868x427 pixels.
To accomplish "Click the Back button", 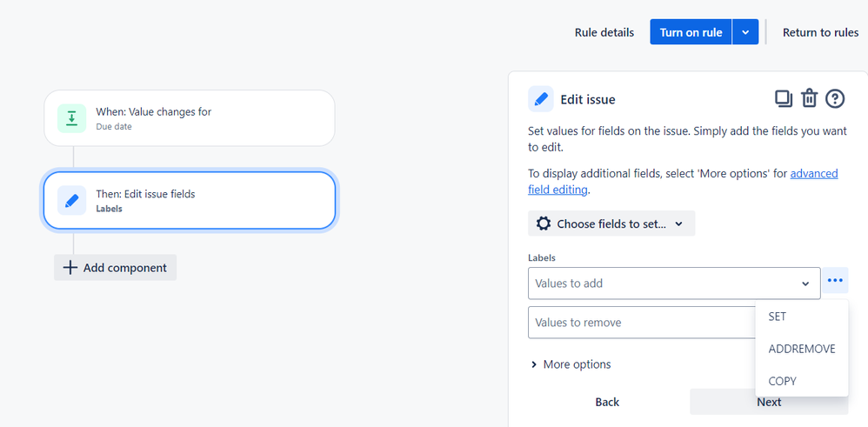I will (607, 402).
